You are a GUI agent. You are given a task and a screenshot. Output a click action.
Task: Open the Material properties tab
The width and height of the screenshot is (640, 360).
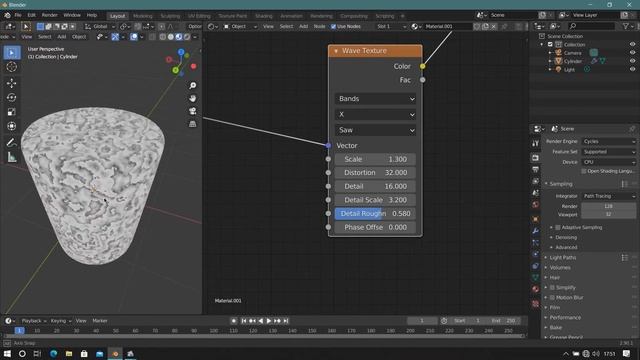coord(536,289)
